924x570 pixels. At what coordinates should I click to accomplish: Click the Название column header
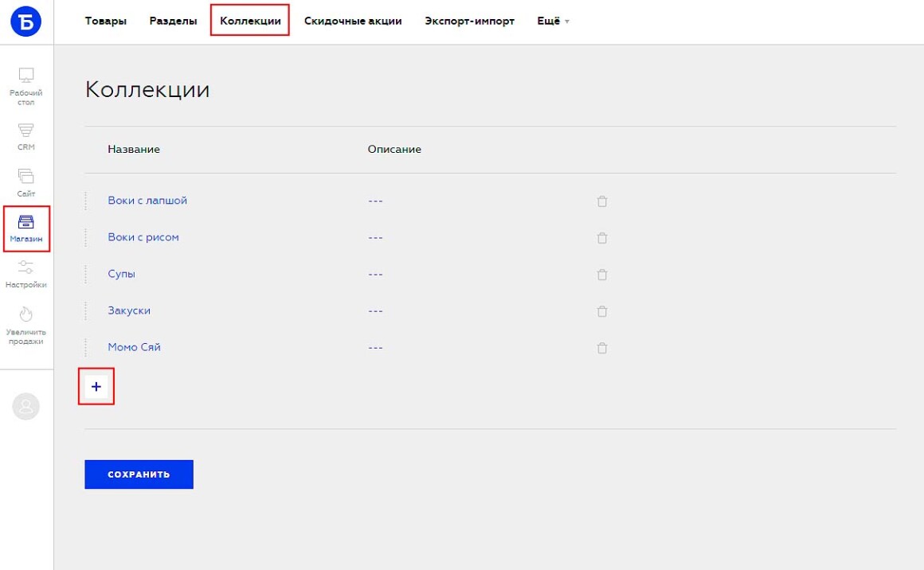(134, 149)
